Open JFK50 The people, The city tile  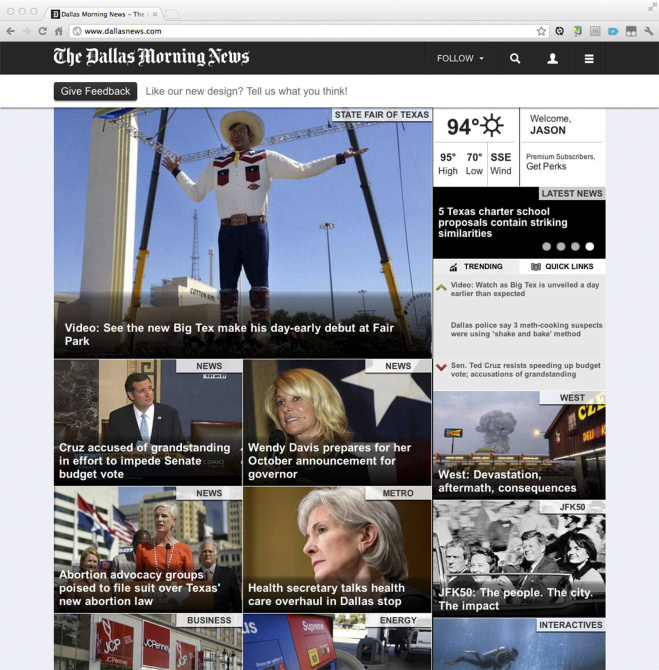(519, 558)
